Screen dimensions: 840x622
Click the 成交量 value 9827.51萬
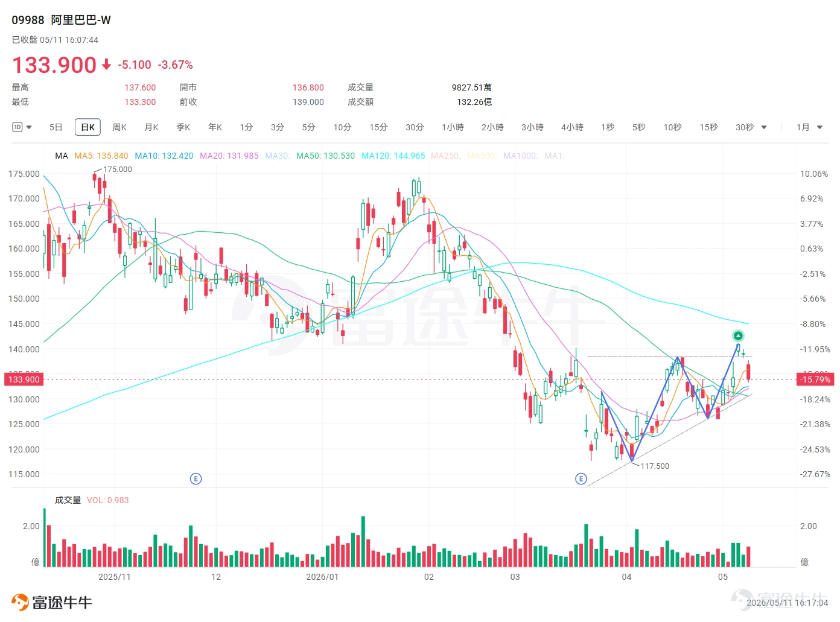tap(472, 87)
